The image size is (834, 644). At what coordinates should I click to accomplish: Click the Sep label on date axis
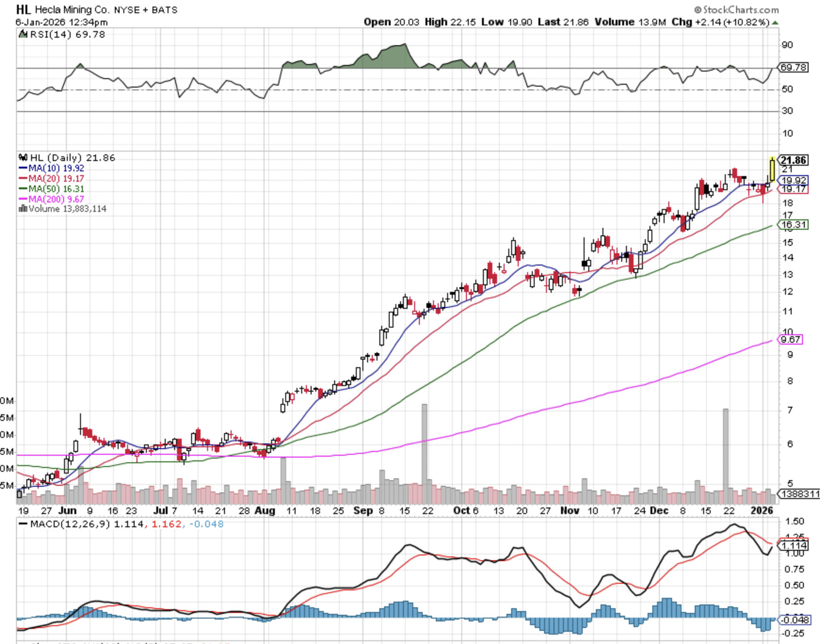[x=363, y=511]
